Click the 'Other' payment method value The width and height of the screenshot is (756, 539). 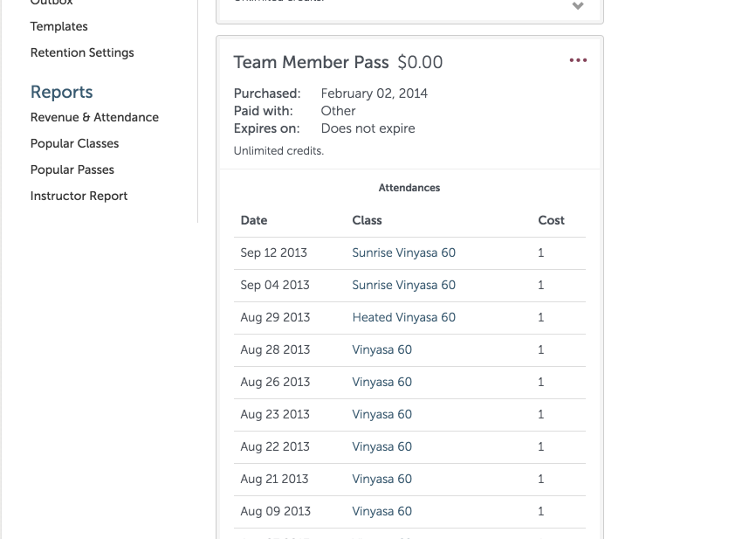[338, 111]
